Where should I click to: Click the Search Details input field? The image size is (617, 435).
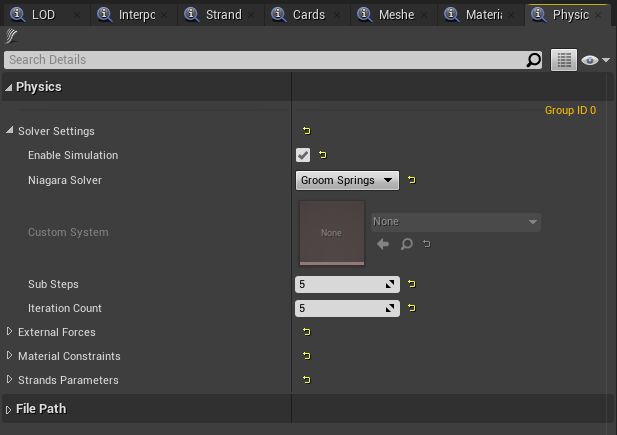(x=265, y=60)
